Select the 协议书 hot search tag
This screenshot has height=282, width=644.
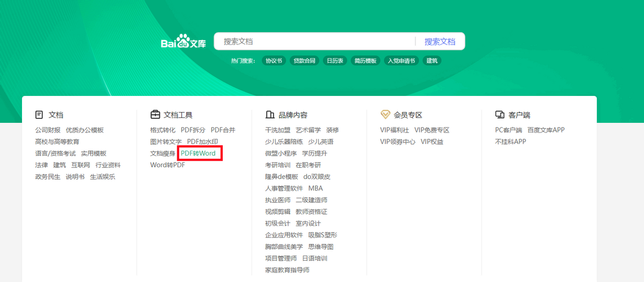[274, 61]
